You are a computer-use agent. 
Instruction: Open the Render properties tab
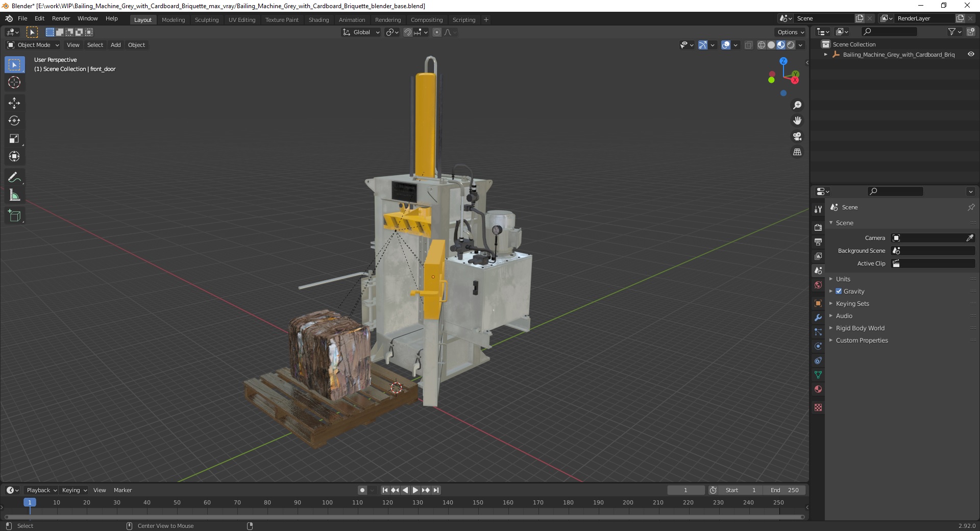(x=818, y=227)
